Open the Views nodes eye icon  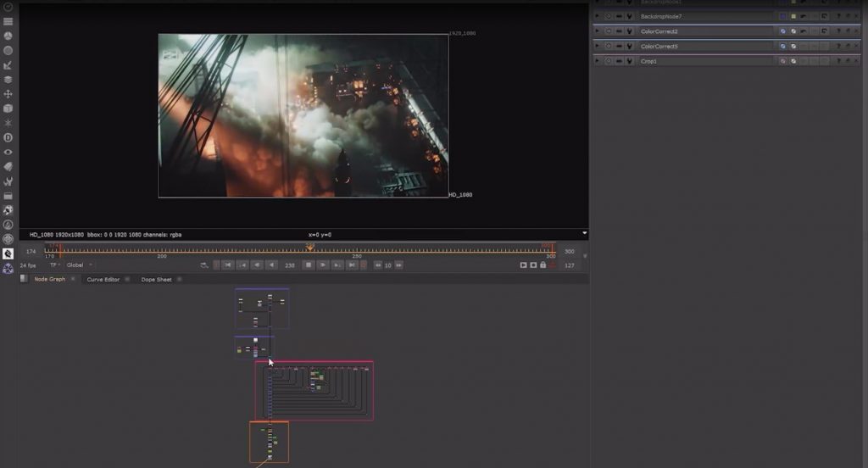pos(8,152)
